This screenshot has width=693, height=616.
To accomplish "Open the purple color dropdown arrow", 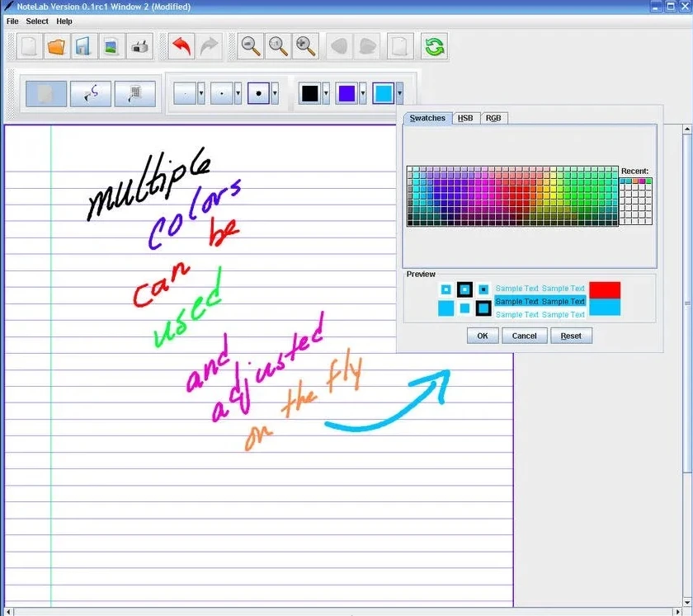I will [x=363, y=93].
